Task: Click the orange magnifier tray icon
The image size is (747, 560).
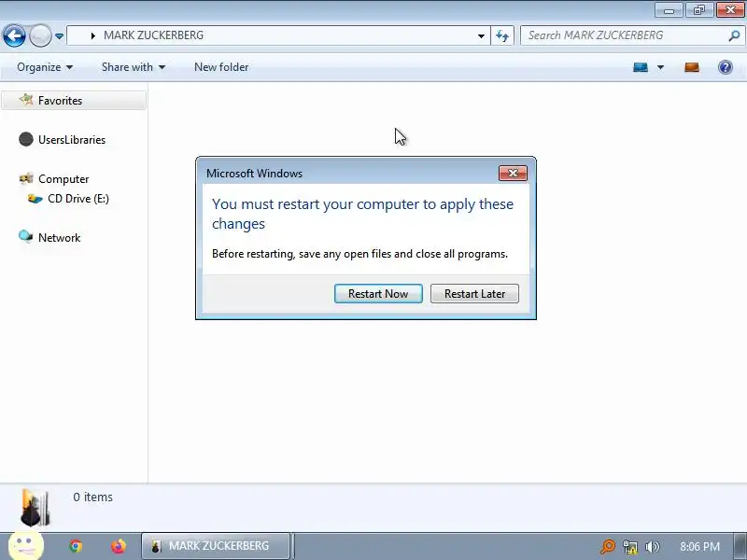Action: [x=608, y=546]
